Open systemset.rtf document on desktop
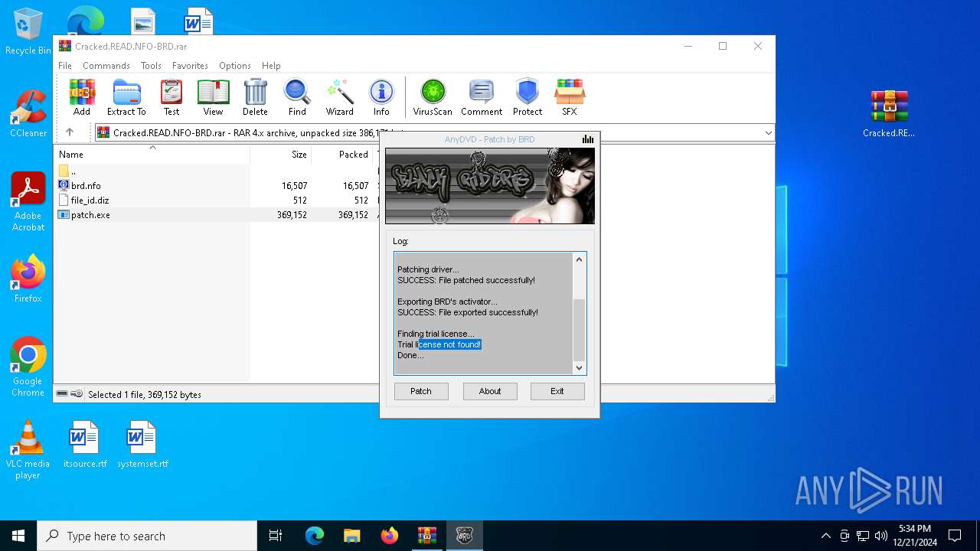This screenshot has width=980, height=551. (142, 444)
